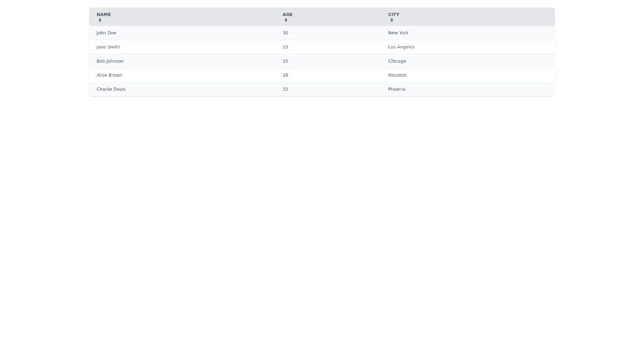Image resolution: width=644 pixels, height=338 pixels.
Task: Sort the table by the CITY column
Action: [393, 14]
